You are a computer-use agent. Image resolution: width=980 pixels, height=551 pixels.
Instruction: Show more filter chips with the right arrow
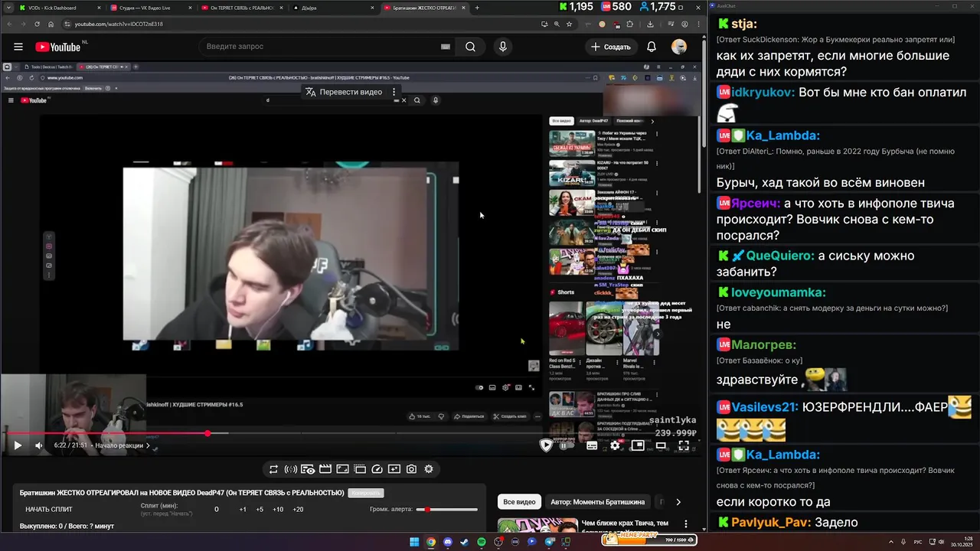pos(678,502)
